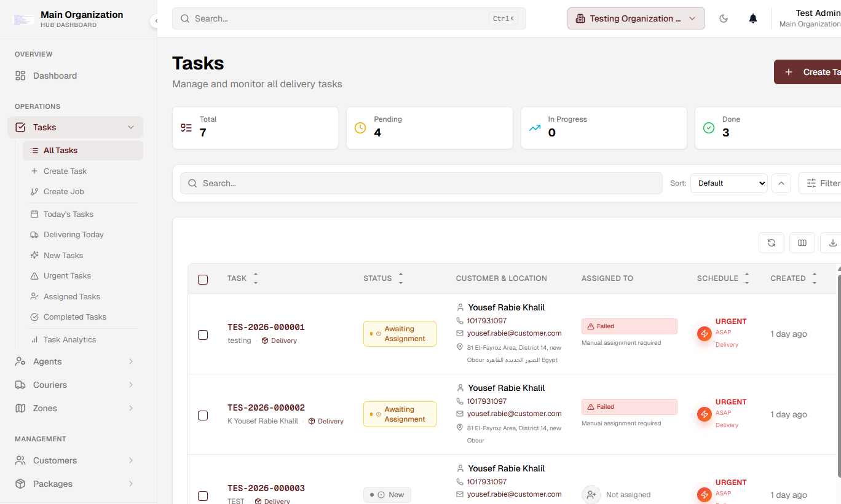Click the magnifier icon in top search bar
The height and width of the screenshot is (504, 841).
pos(185,18)
